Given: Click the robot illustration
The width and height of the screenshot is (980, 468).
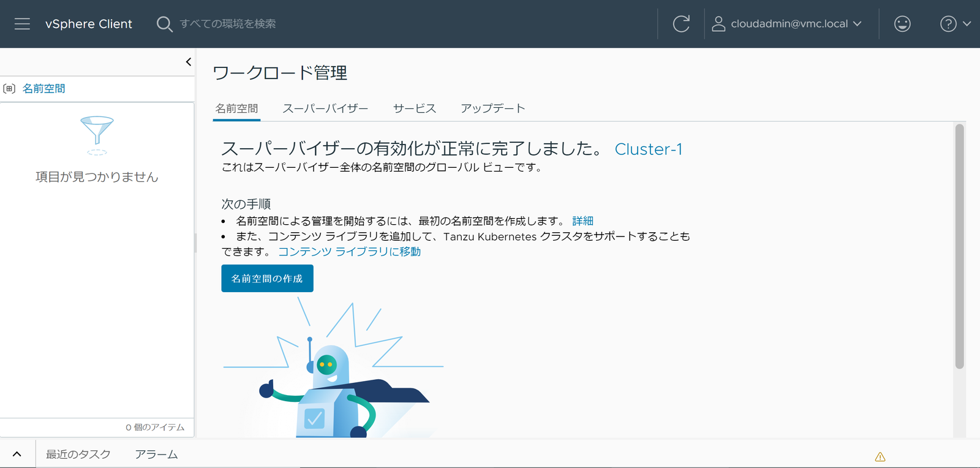Looking at the screenshot, I should (x=334, y=367).
